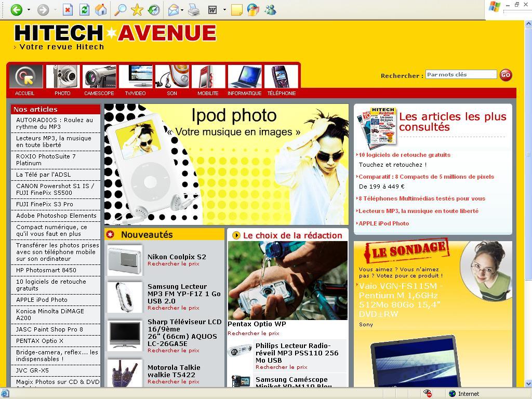The image size is (532, 399).
Task: Click the page scrollbar down arrow
Action: [528, 384]
